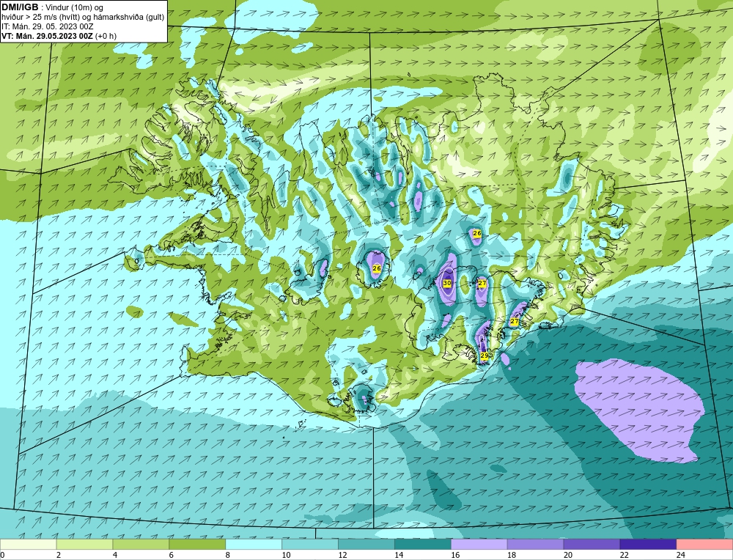Click the pale yellow 0–2 m/s legend swatch
The height and width of the screenshot is (560, 733).
pyautogui.click(x=28, y=544)
